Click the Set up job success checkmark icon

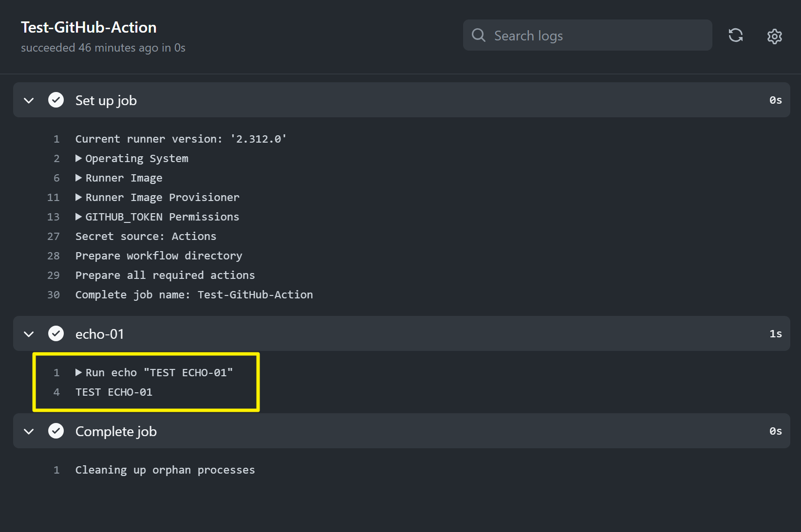point(56,100)
